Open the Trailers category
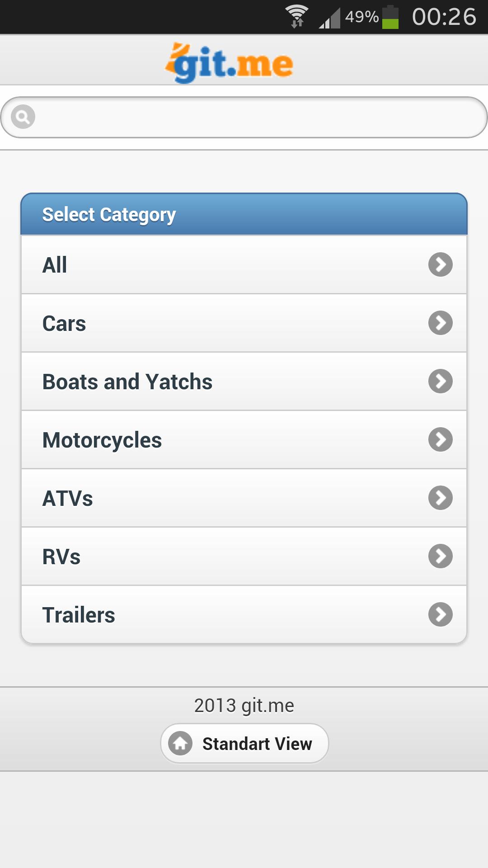This screenshot has height=868, width=488. pyautogui.click(x=79, y=615)
